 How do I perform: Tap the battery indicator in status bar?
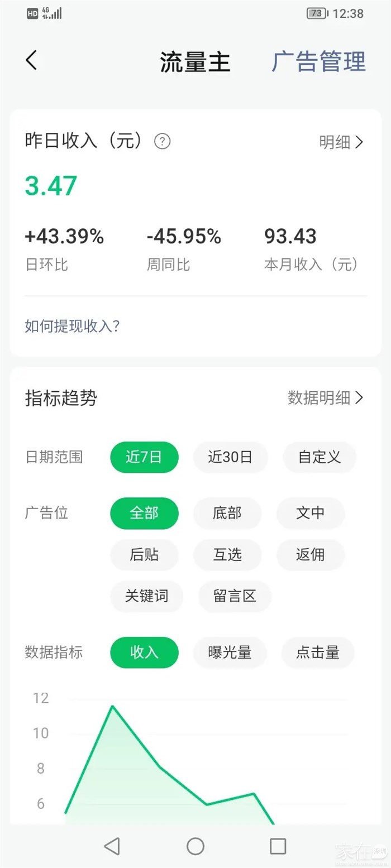click(317, 13)
